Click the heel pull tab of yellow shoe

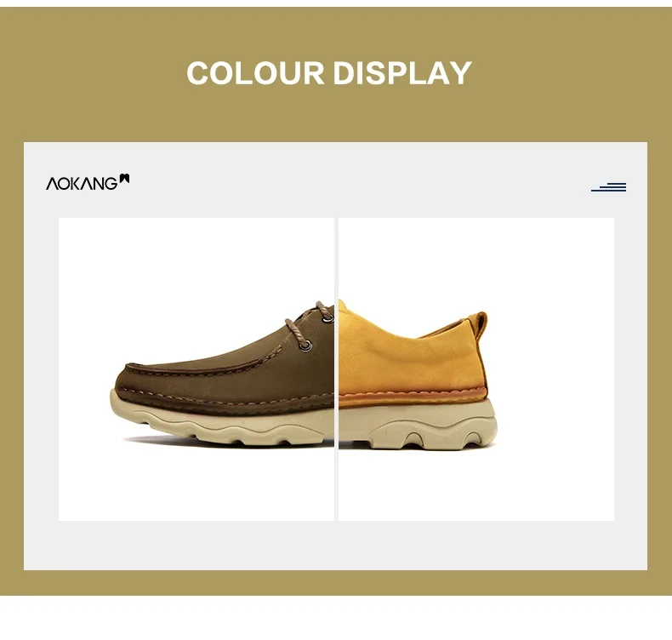point(479,328)
